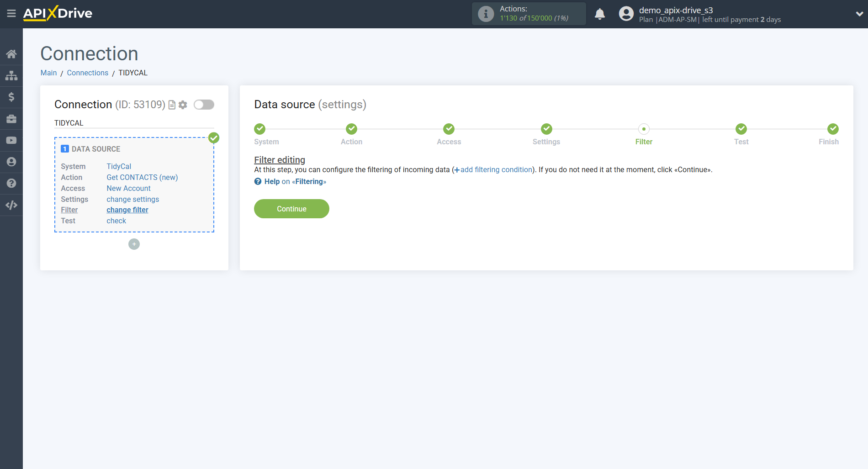This screenshot has width=868, height=469.
Task: Open the user profile icon in sidebar
Action: [11, 161]
